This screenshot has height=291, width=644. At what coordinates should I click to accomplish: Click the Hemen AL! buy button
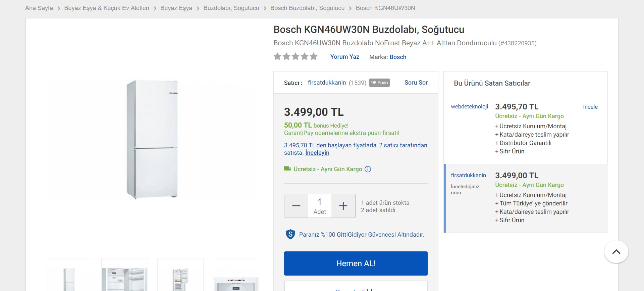(x=356, y=263)
